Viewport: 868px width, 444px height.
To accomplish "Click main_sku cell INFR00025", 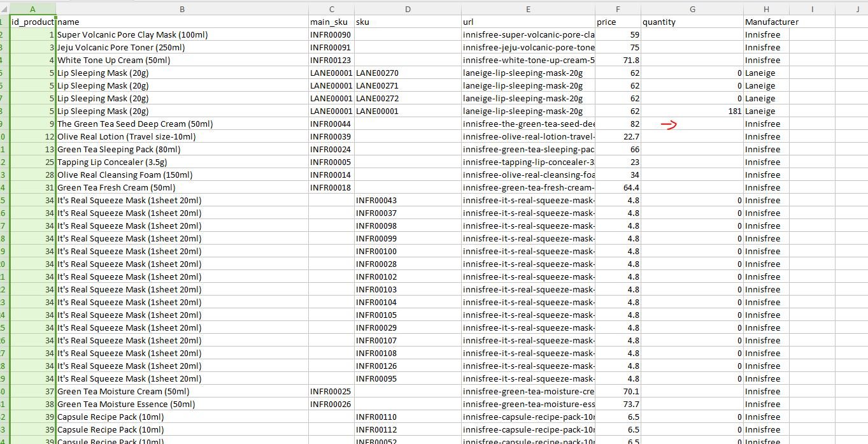I will (x=331, y=391).
